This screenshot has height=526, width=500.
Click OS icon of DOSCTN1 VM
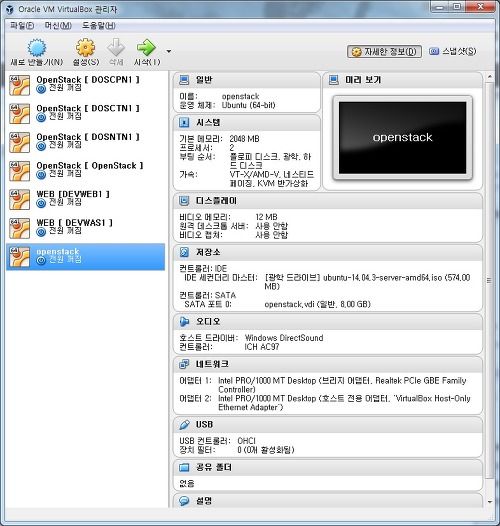click(19, 114)
